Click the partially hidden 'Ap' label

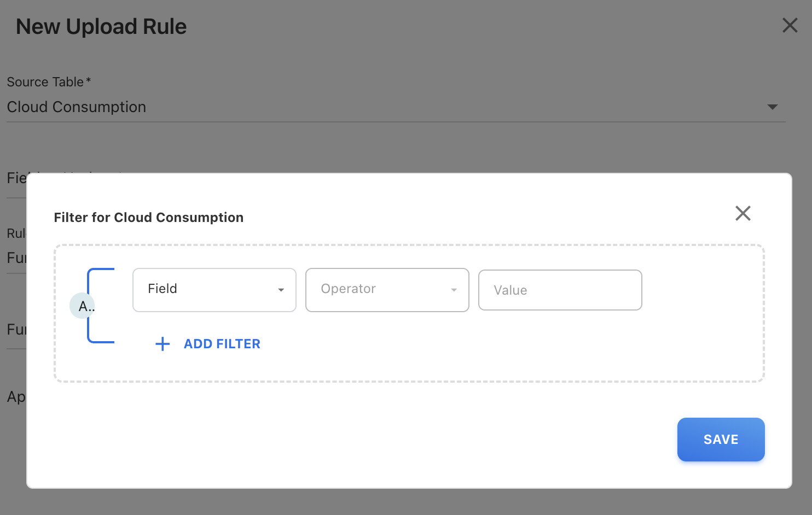15,397
